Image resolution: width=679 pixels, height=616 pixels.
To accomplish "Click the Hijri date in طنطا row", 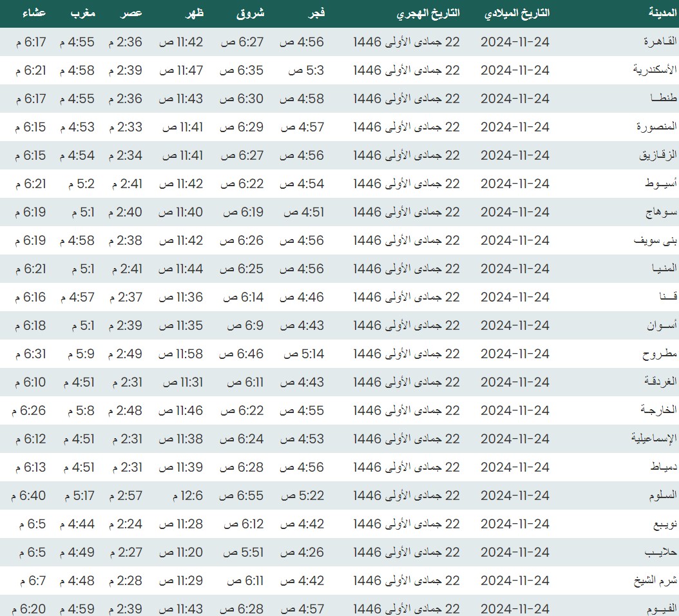I will (x=406, y=99).
